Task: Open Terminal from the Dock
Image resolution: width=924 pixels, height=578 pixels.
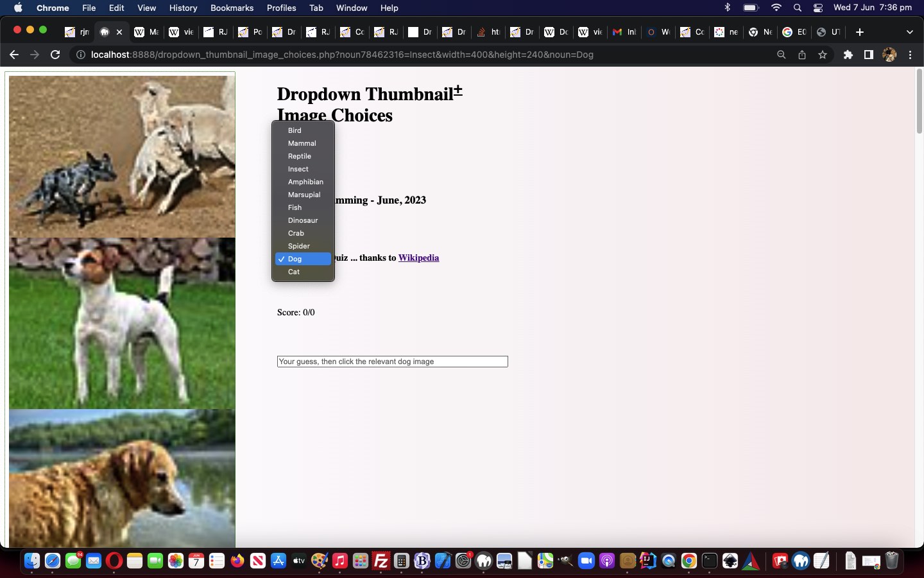Action: click(x=710, y=561)
